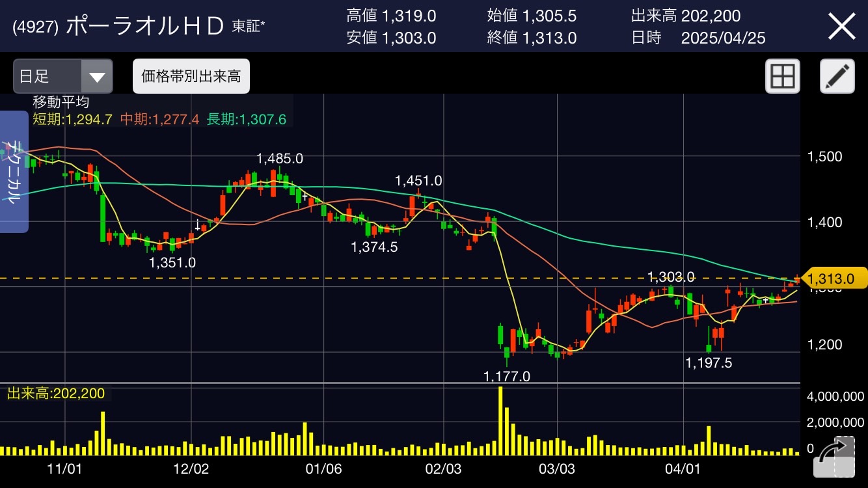Open the テクニカル side tab
The width and height of the screenshot is (868, 488).
pyautogui.click(x=14, y=172)
